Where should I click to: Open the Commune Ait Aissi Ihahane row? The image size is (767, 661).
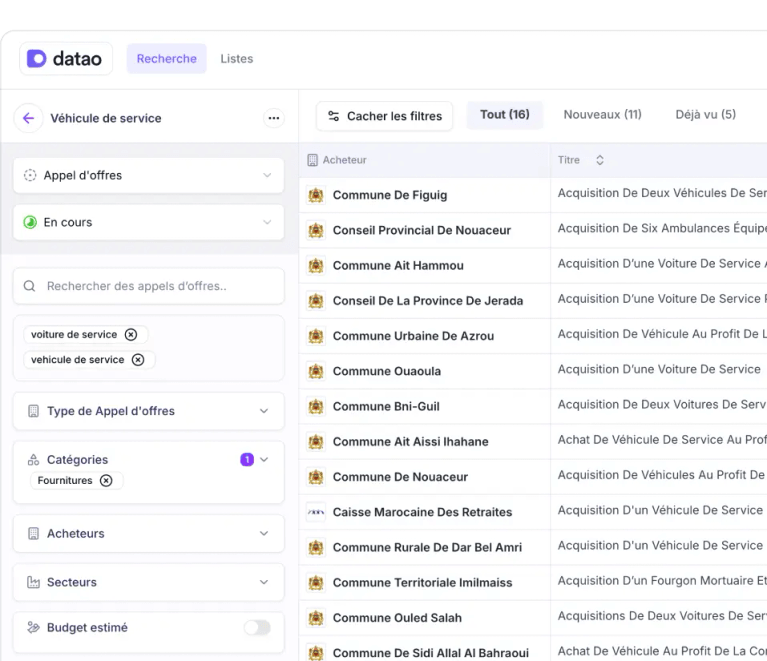pyautogui.click(x=533, y=442)
